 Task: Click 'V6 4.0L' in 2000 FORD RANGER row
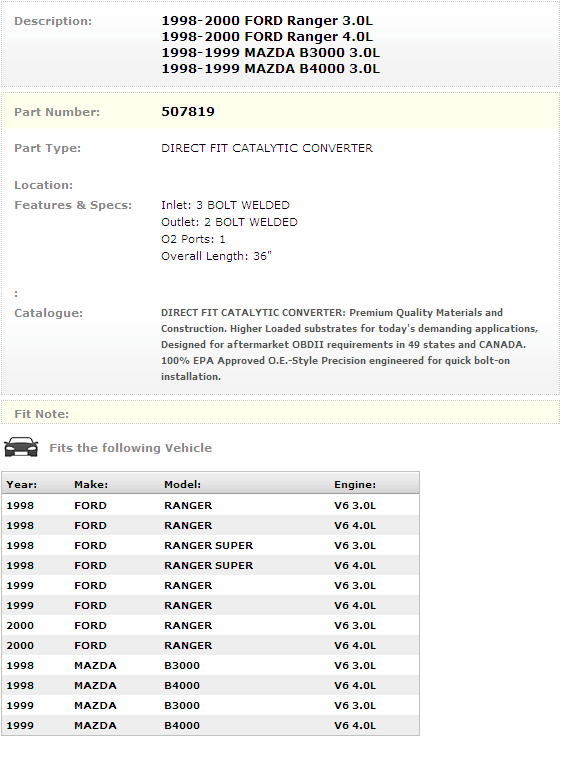[x=355, y=646]
